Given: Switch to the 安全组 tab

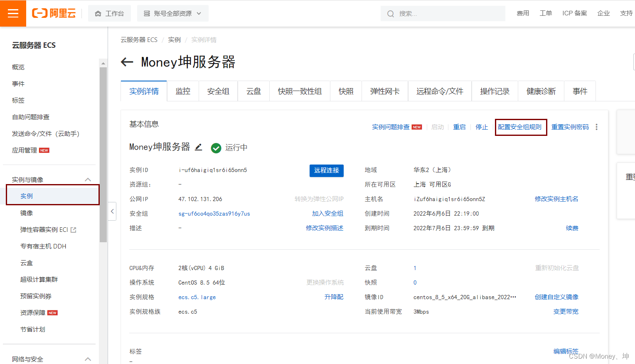Looking at the screenshot, I should point(218,91).
